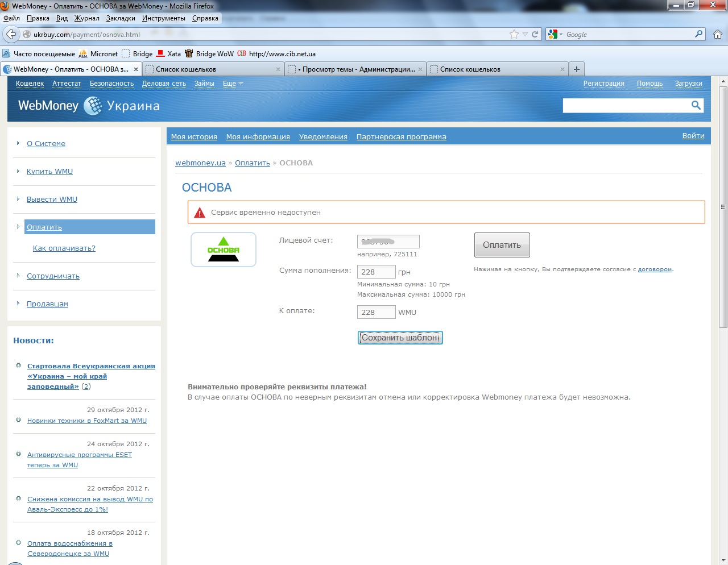Click the Google search magnifier icon
Image resolution: width=728 pixels, height=565 pixels.
tap(698, 34)
